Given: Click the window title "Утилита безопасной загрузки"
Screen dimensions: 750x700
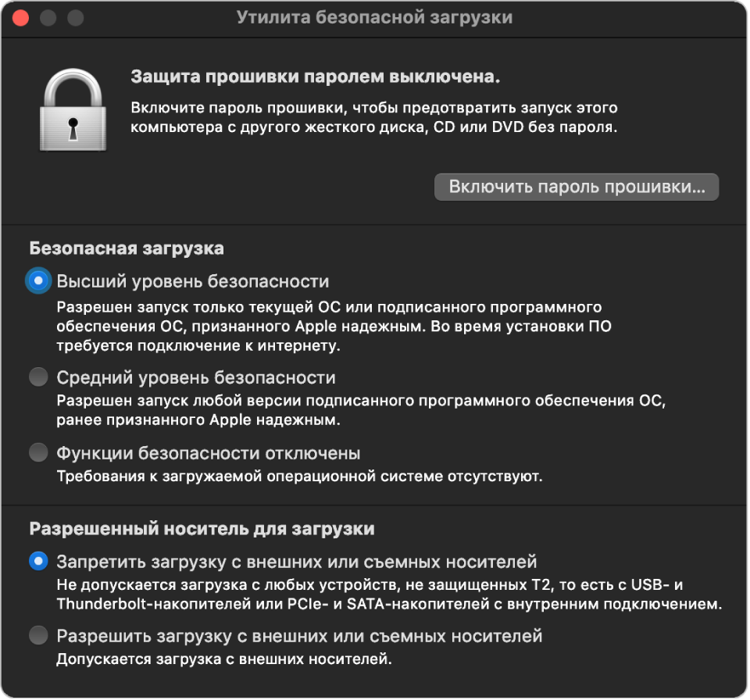Looking at the screenshot, I should click(x=374, y=17).
